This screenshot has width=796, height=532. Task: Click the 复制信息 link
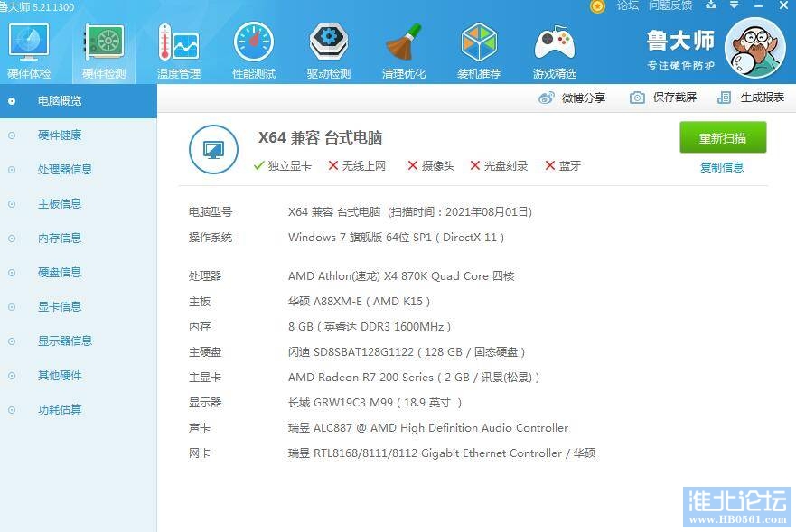722,167
